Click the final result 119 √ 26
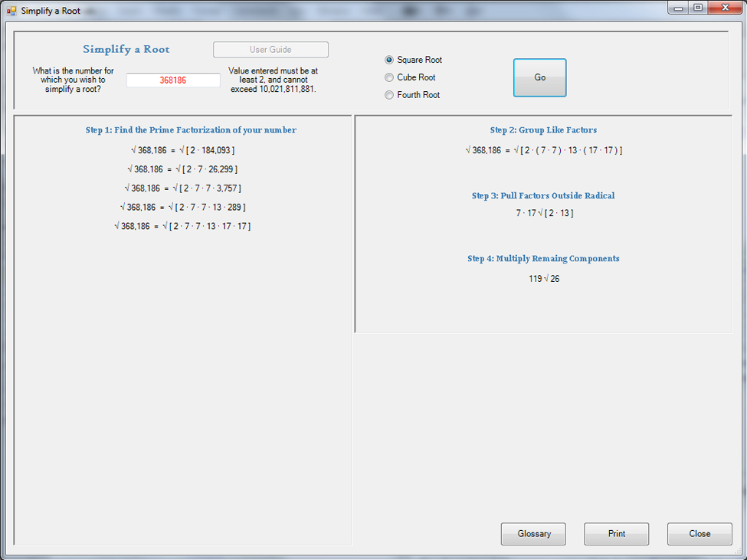The height and width of the screenshot is (560, 747). point(544,279)
